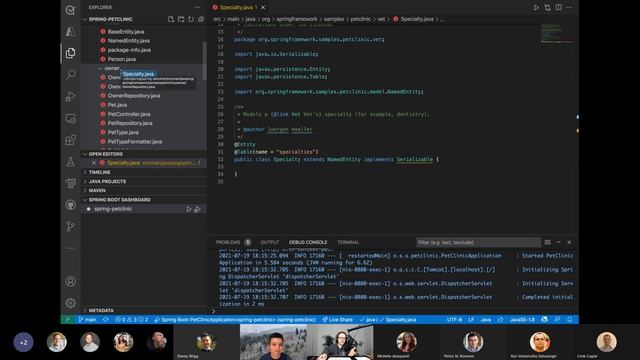Viewport: 640px width, 360px height.
Task: Expand the MAVEN section
Action: (94, 191)
